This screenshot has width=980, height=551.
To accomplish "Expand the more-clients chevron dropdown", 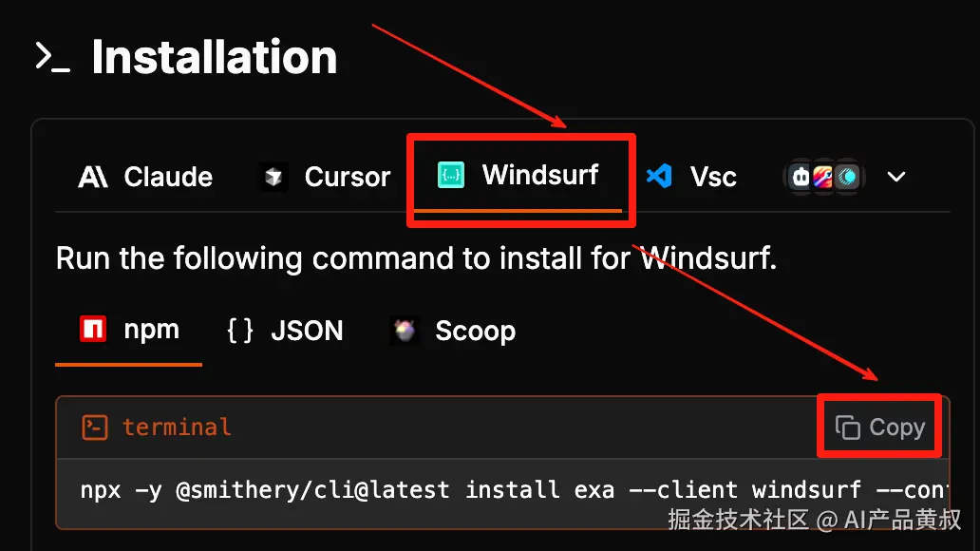I will (x=896, y=177).
